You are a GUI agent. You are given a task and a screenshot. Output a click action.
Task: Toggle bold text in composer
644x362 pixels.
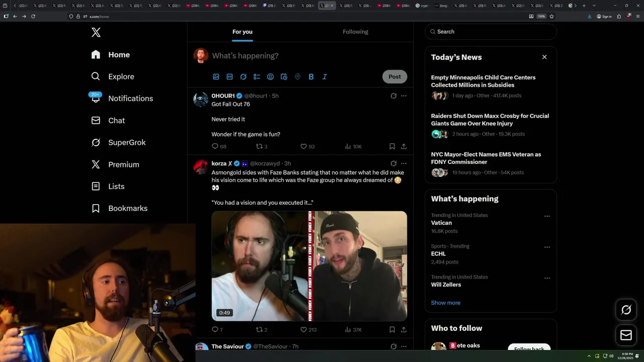311,77
